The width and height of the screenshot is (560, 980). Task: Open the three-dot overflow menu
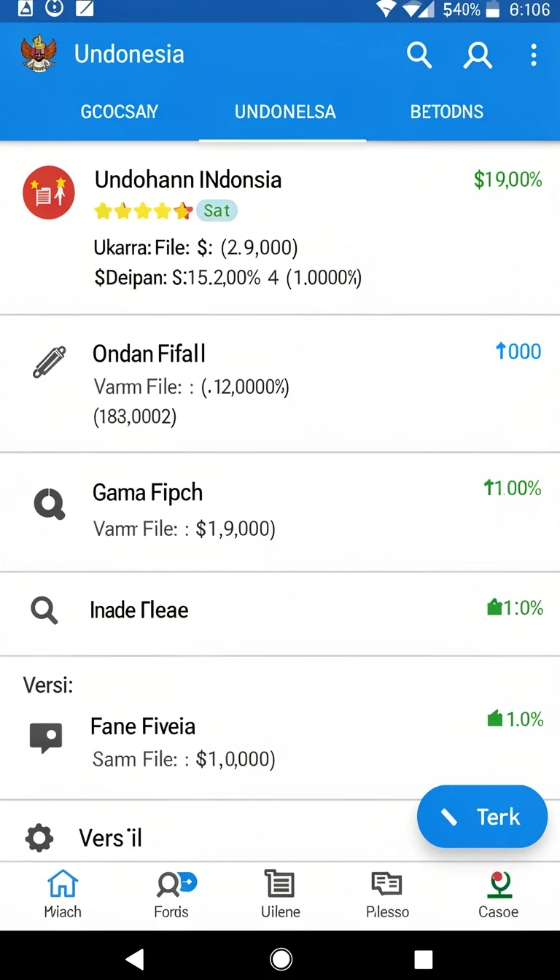(x=534, y=55)
